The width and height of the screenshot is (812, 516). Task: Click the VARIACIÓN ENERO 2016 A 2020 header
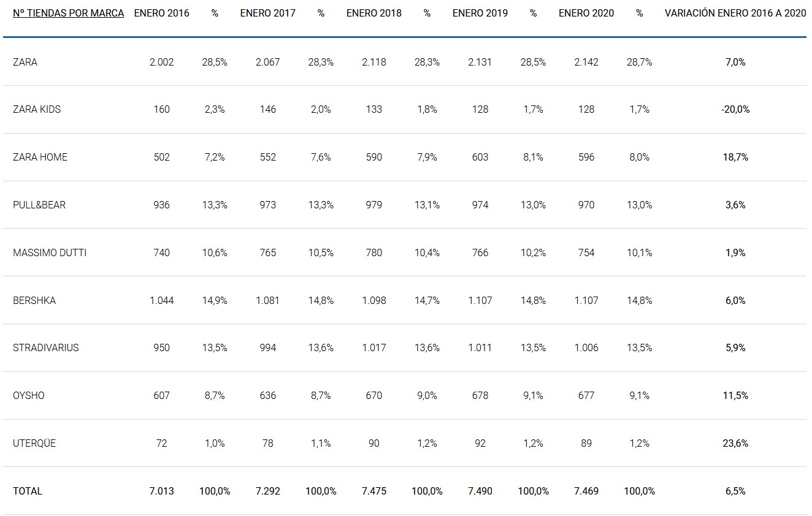(735, 13)
